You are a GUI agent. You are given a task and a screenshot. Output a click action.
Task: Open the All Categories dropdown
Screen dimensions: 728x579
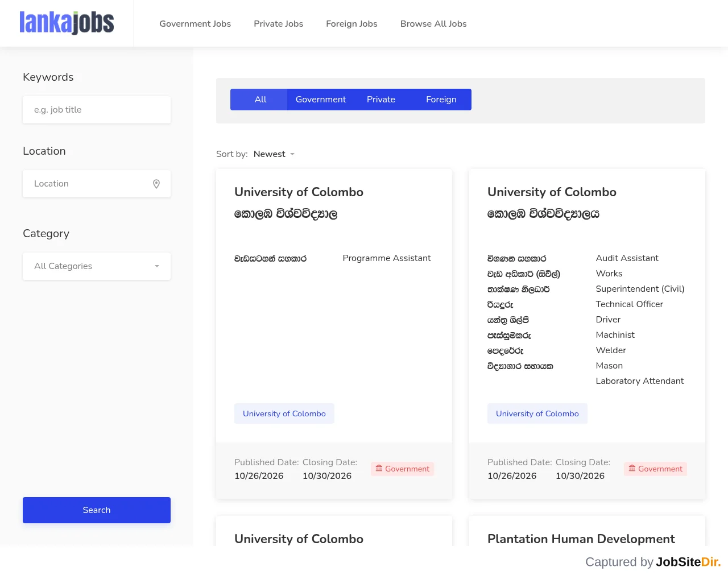coord(97,266)
